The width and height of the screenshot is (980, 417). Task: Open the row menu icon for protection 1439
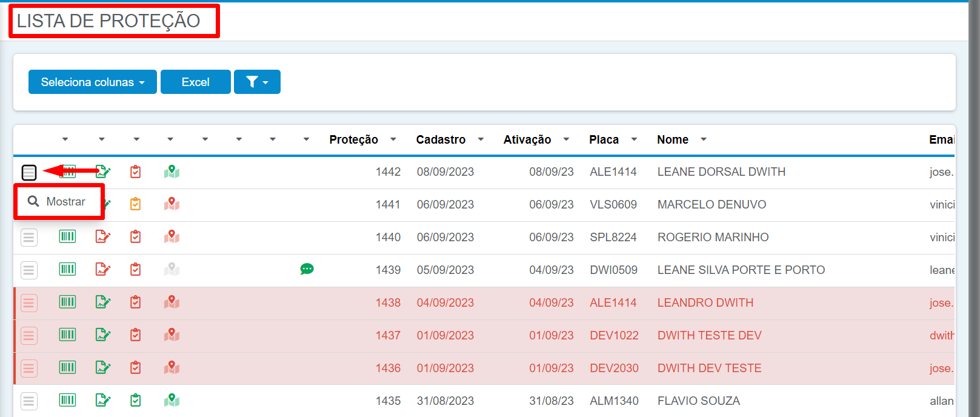pos(29,270)
